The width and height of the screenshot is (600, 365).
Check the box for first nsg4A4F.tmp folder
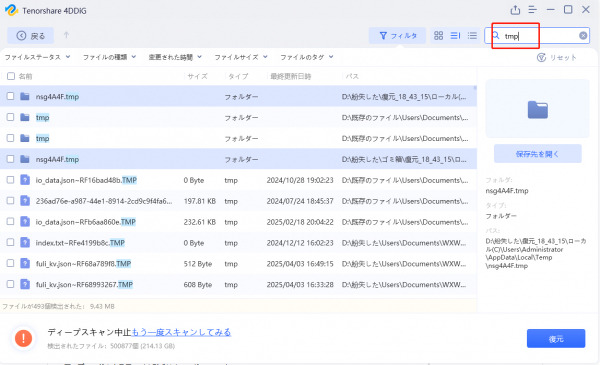tap(11, 96)
